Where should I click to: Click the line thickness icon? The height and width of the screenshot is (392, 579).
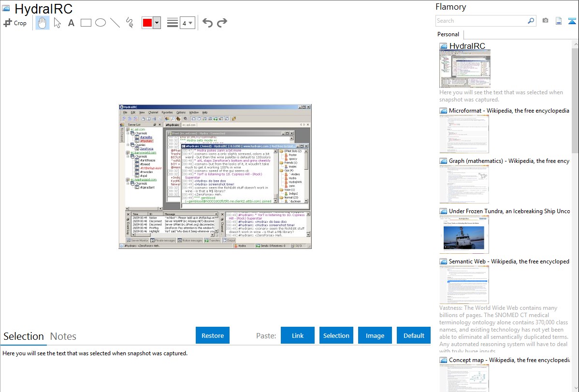pyautogui.click(x=173, y=23)
